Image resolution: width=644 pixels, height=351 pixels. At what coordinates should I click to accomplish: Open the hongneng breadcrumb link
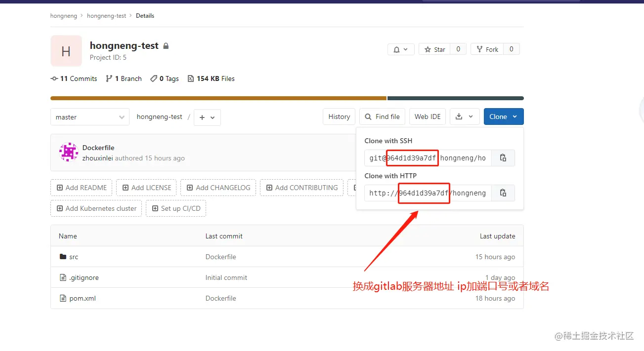coord(64,16)
